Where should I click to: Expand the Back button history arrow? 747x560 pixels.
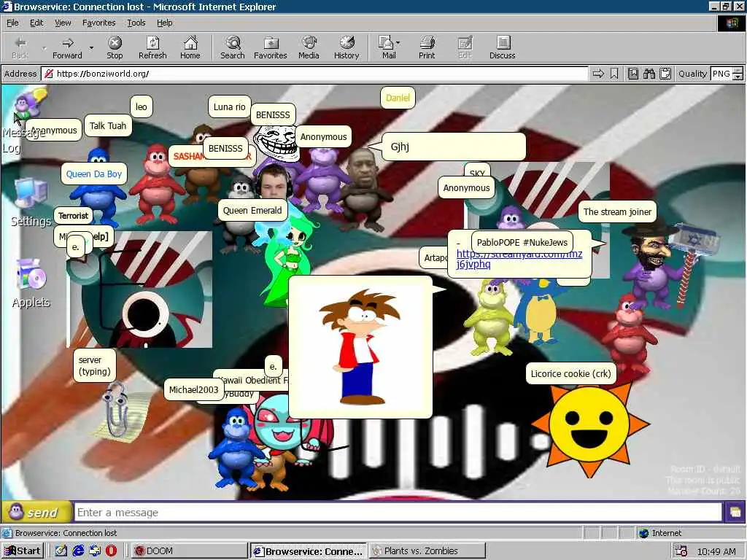click(44, 47)
